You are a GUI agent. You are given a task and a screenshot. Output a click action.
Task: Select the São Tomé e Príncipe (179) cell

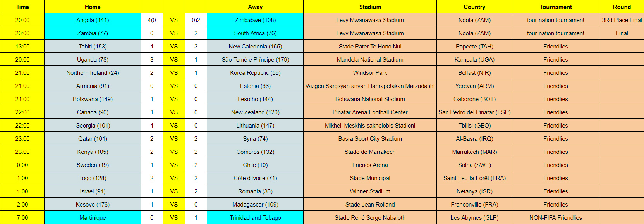click(x=255, y=60)
